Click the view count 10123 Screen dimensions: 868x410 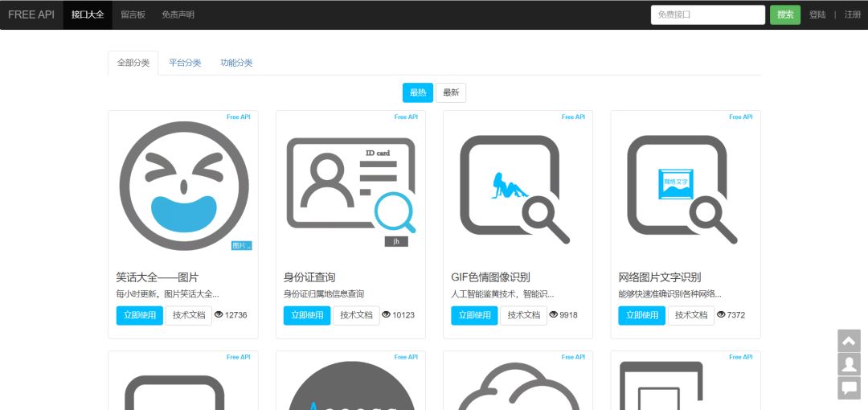tap(403, 315)
